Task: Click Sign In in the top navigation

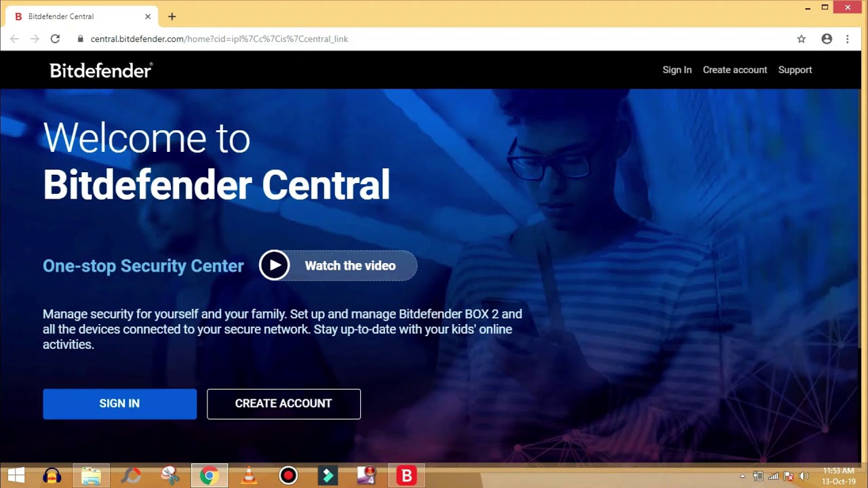Action: [677, 70]
